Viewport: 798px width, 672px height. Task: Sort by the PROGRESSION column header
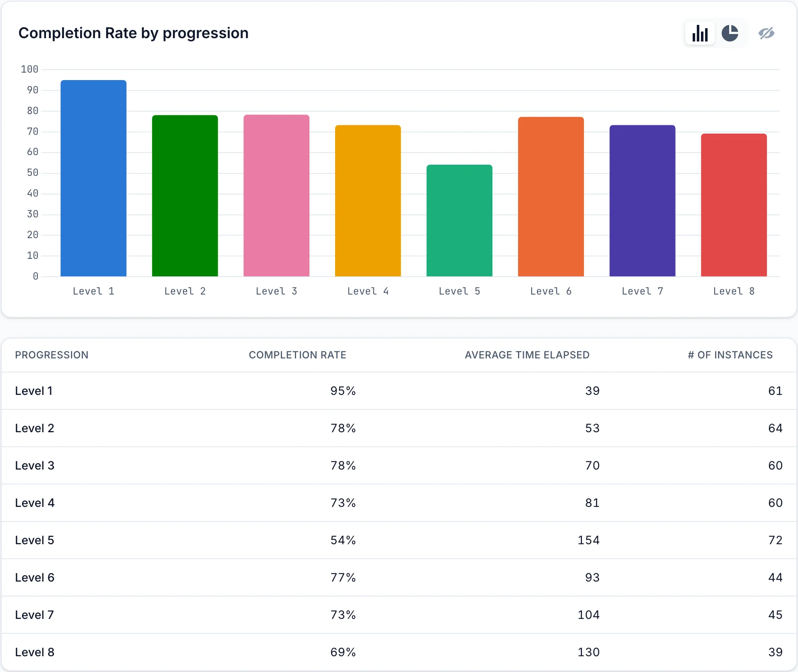tap(52, 355)
